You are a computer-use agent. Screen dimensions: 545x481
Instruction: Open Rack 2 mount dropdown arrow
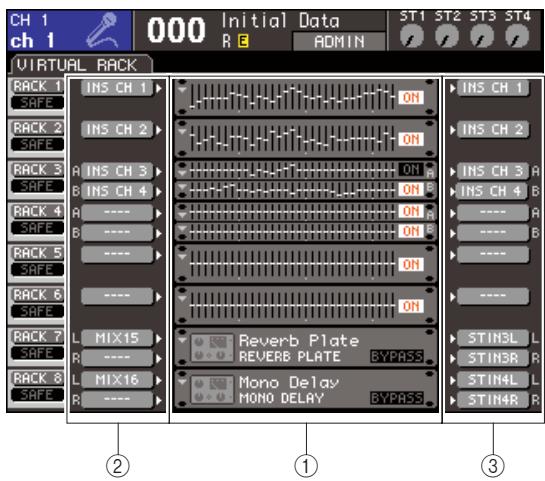(x=182, y=132)
